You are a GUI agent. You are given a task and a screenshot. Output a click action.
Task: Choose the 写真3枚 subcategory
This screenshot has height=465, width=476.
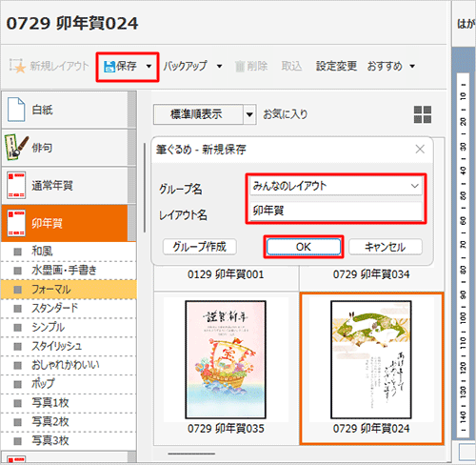tap(69, 441)
